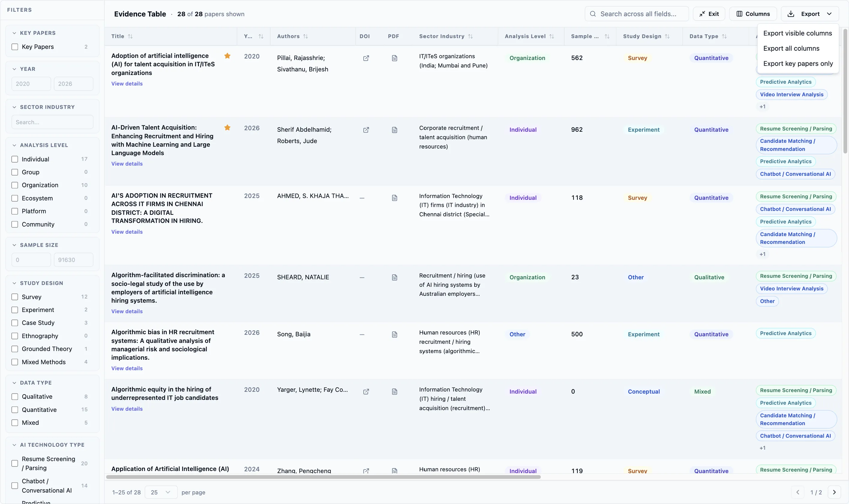This screenshot has height=504, width=849.
Task: Open PDF of the Pillai 2020 paper
Action: (x=394, y=58)
